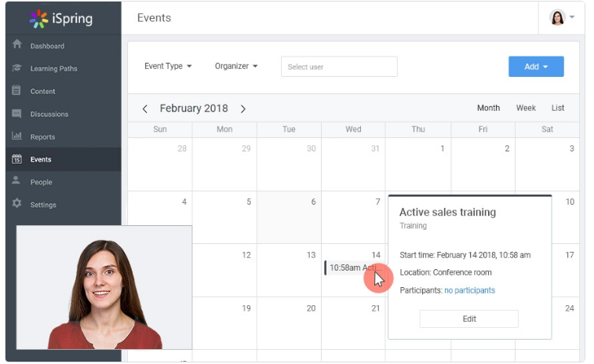Click the Learning Paths graduation cap icon
594x364 pixels.
[16, 67]
